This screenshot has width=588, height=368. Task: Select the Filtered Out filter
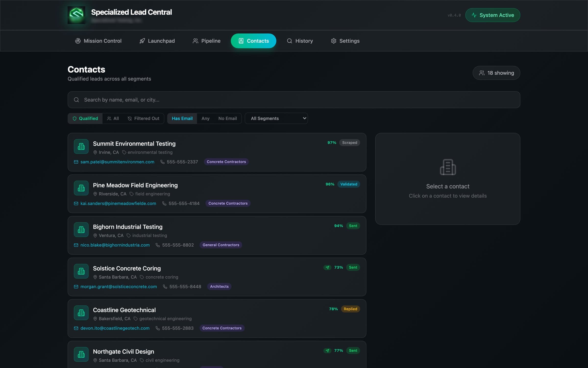[x=144, y=118]
